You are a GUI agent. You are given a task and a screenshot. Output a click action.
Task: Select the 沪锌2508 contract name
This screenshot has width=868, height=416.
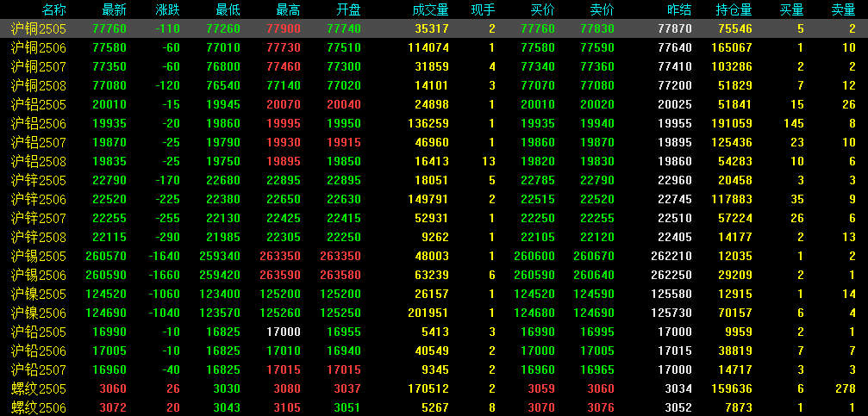pyautogui.click(x=38, y=238)
